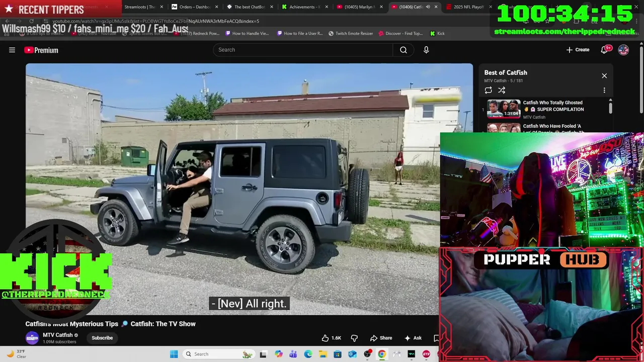Open the red GT3 taskbar app
Image resolution: width=644 pixels, height=362 pixels.
click(426, 354)
